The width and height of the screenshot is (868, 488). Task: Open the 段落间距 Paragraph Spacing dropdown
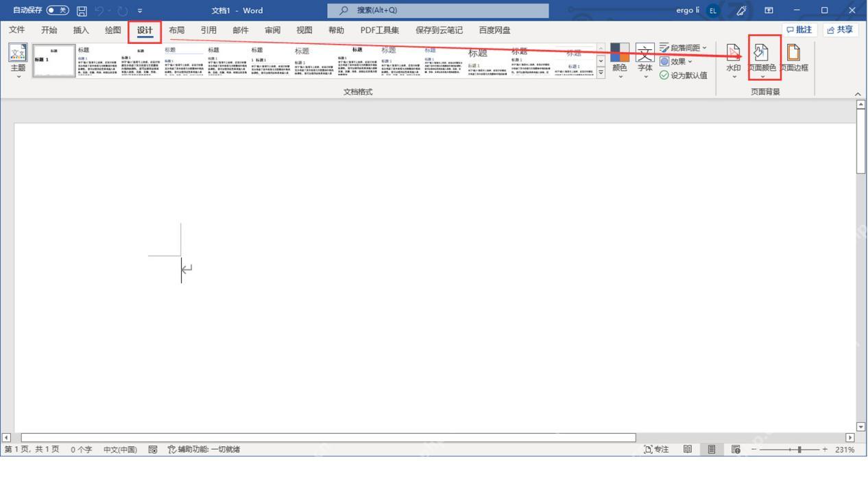683,48
